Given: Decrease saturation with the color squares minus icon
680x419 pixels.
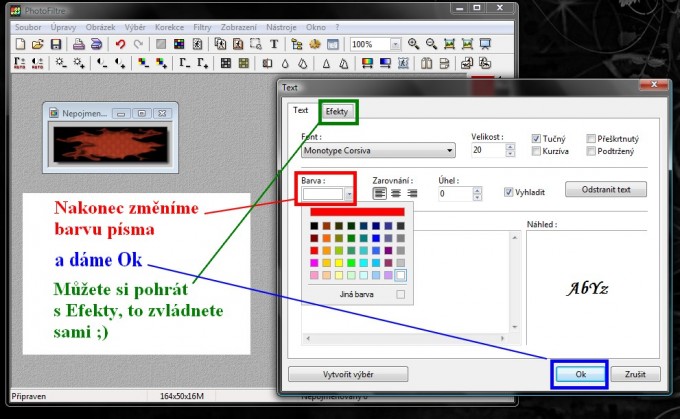Looking at the screenshot, I should point(143,63).
